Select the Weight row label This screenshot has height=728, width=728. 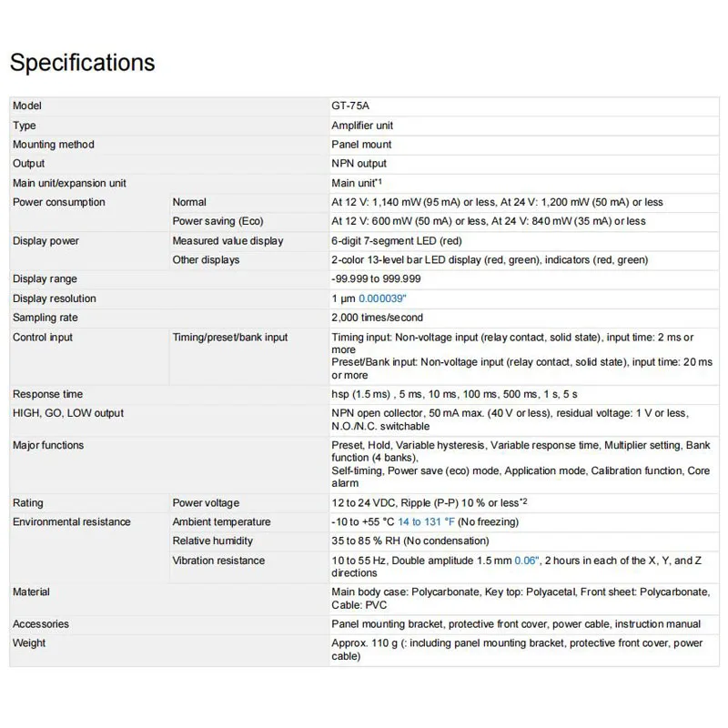tap(31, 643)
